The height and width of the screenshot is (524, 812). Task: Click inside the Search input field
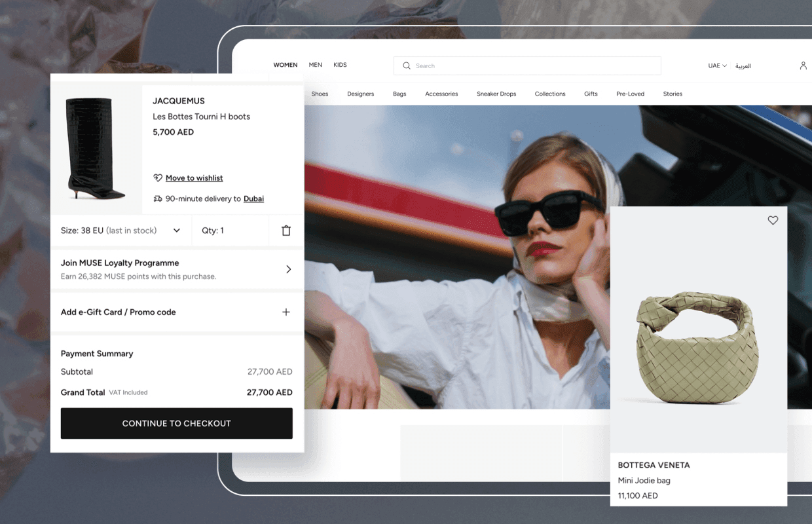[x=530, y=65]
